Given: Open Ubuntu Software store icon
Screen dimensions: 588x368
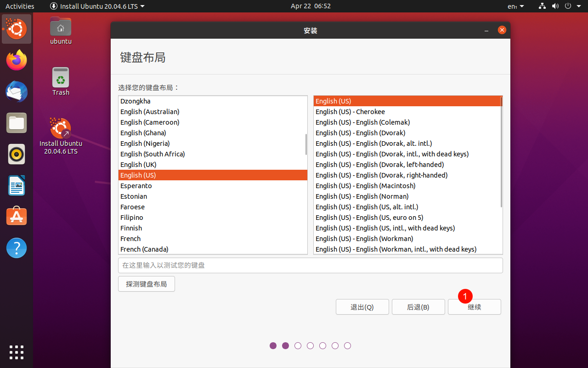Looking at the screenshot, I should (x=17, y=217).
